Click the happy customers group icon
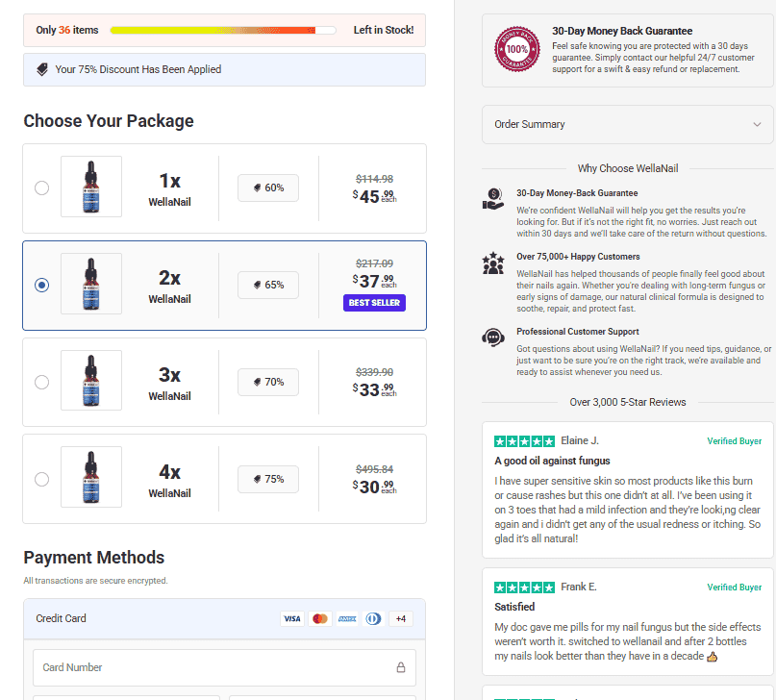Viewport: 776px width, 700px height. pyautogui.click(x=493, y=262)
